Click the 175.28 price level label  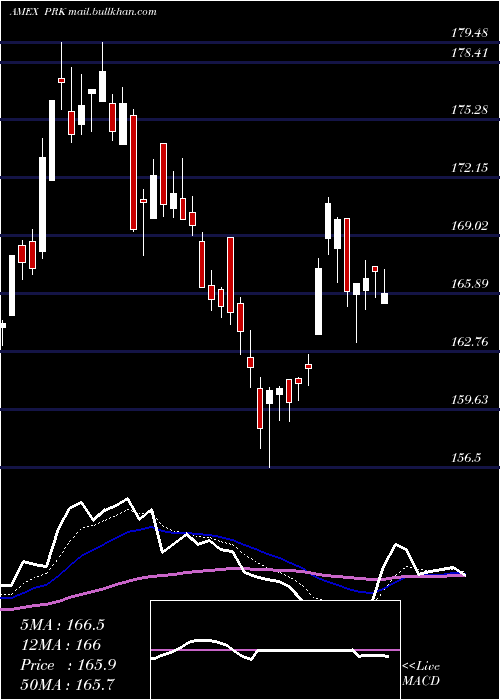tap(469, 110)
